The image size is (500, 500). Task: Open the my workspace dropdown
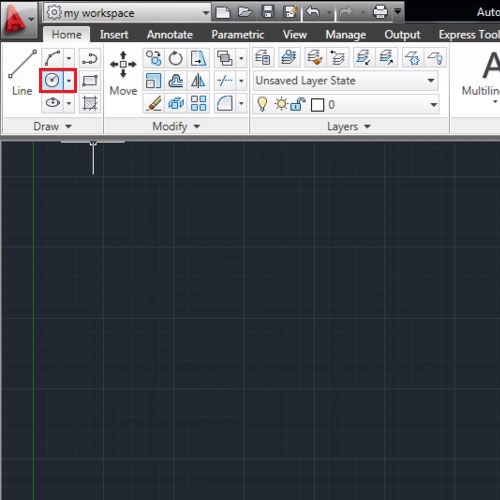127,13
